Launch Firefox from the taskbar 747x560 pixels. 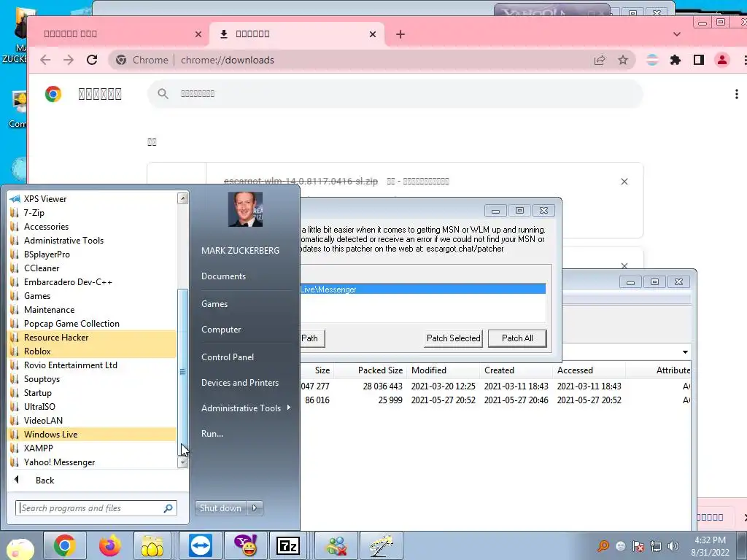pyautogui.click(x=109, y=545)
